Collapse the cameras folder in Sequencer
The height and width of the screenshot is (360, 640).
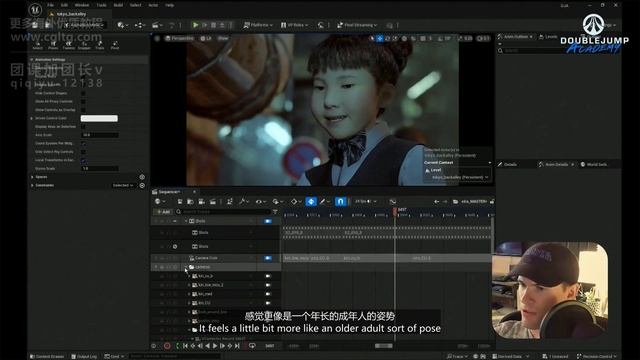point(186,267)
